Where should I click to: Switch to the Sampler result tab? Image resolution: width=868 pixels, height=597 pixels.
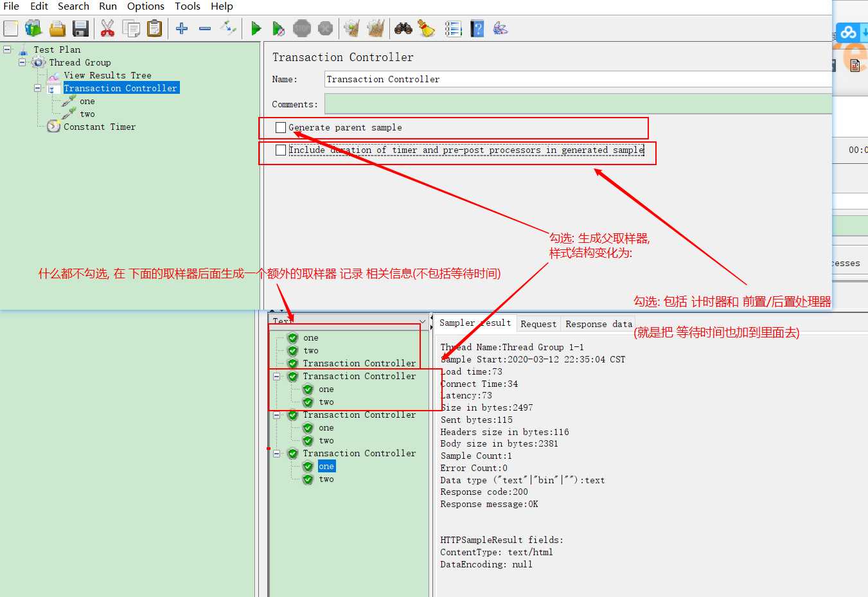point(475,323)
